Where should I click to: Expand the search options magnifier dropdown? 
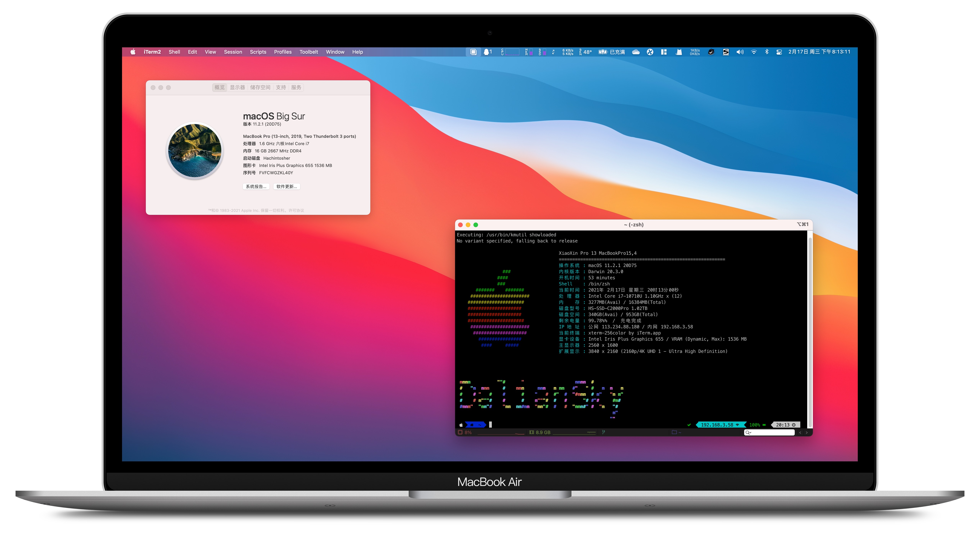tap(748, 432)
